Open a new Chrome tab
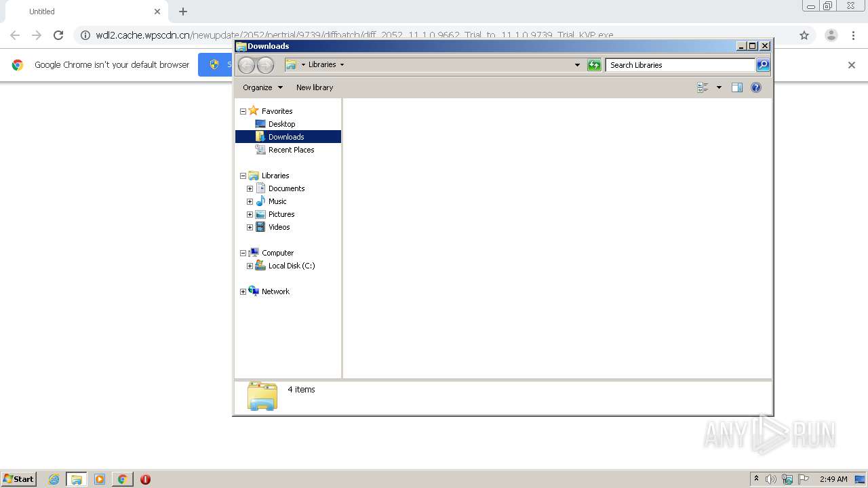The width and height of the screenshot is (868, 488). click(x=183, y=12)
